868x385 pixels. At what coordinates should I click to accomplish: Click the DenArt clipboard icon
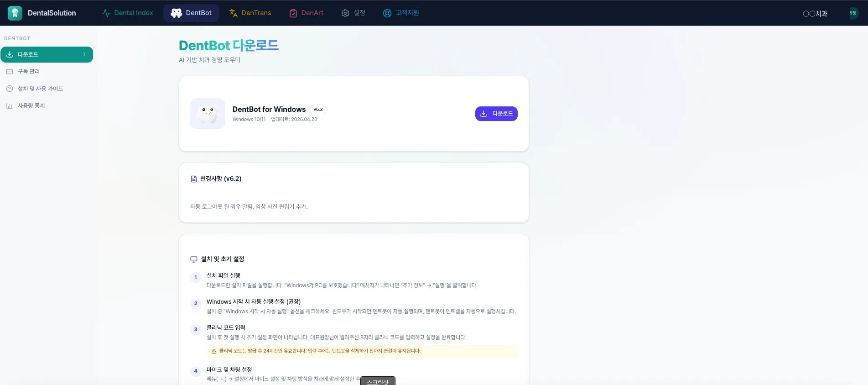(293, 13)
